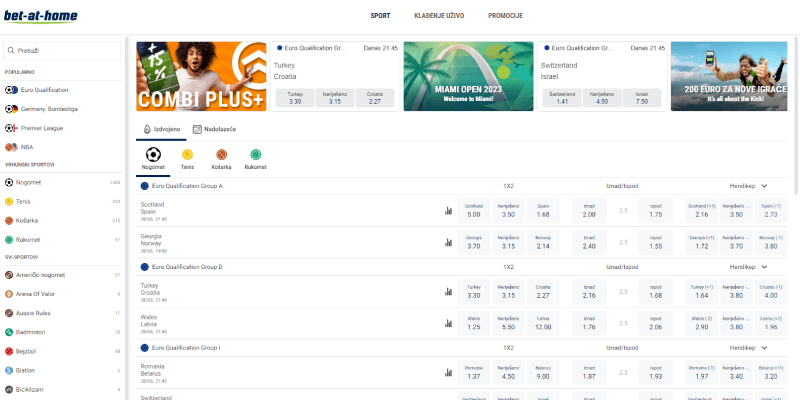
Task: Select the Rukomet handball icon filter
Action: point(256,159)
